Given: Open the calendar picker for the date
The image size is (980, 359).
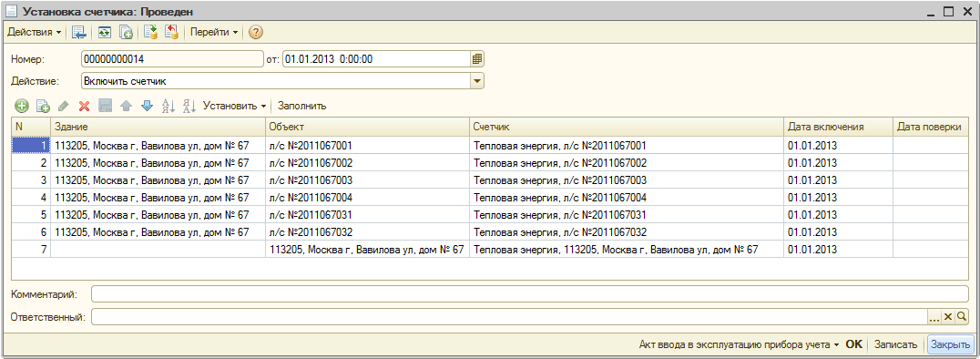Looking at the screenshot, I should (x=477, y=59).
